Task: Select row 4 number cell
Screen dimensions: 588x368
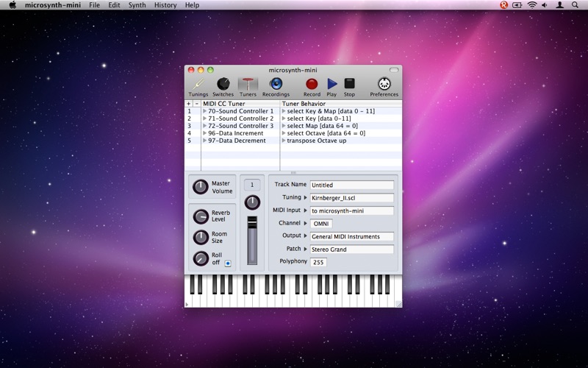Action: 193,133
